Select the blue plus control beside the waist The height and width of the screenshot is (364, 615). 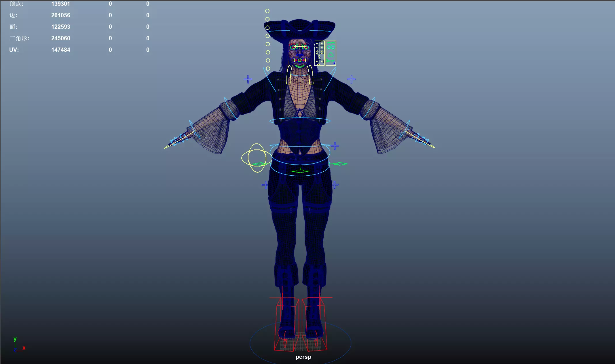click(335, 146)
